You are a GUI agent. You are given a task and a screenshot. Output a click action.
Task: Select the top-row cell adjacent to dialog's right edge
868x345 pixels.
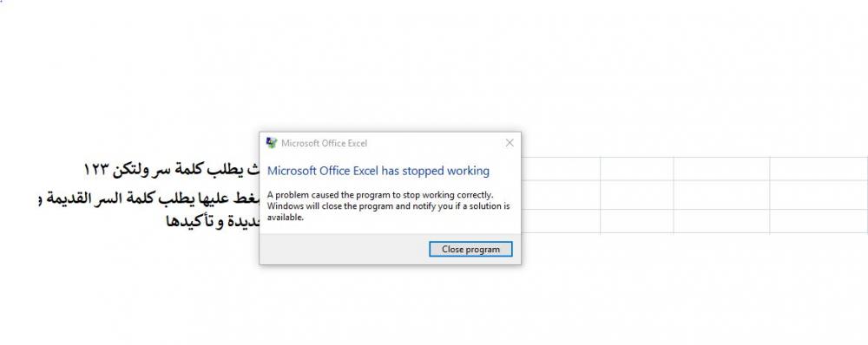click(560, 169)
